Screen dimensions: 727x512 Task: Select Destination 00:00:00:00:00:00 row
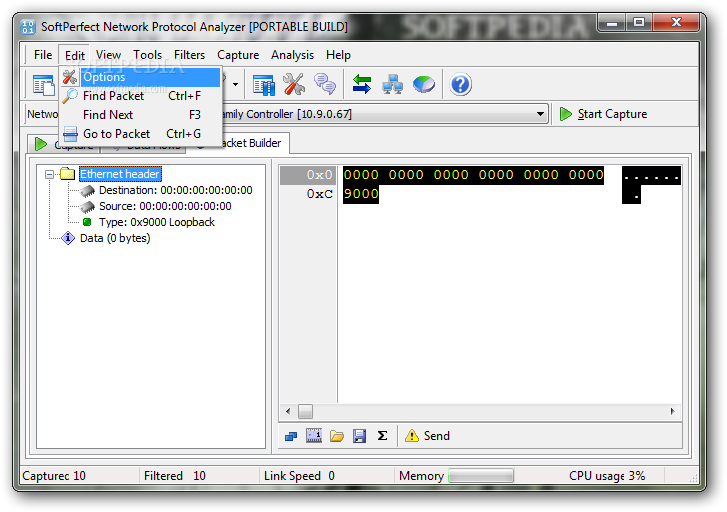175,190
